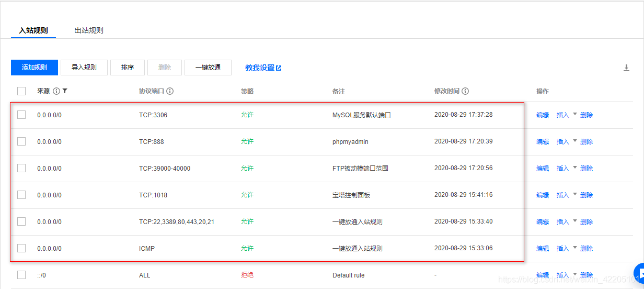
Task: Tick the checkbox for the ICMP rule
Action: (21, 248)
